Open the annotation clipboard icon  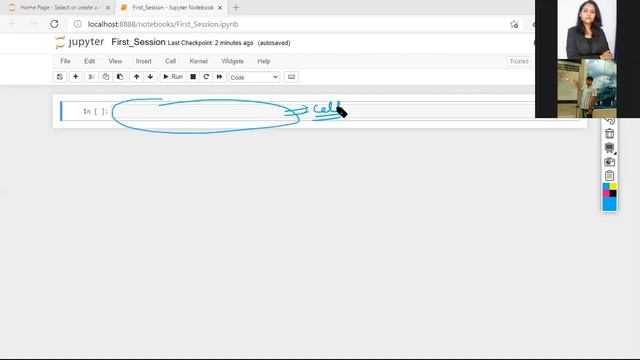tap(609, 176)
